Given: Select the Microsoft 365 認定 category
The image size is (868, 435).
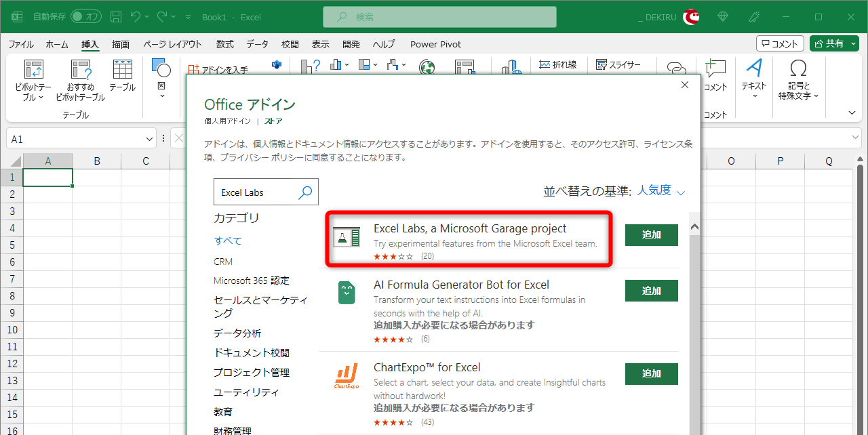Looking at the screenshot, I should point(252,281).
